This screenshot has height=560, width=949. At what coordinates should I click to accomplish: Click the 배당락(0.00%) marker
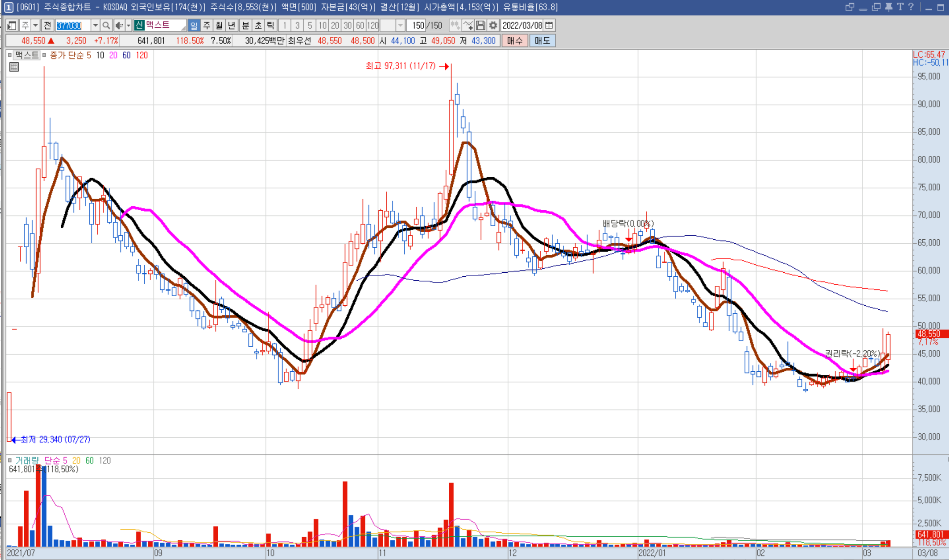point(628,224)
